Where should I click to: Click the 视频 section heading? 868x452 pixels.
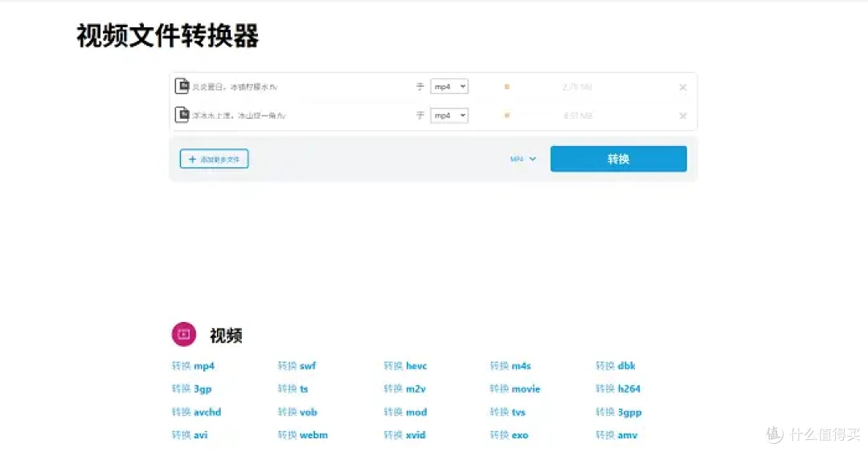pyautogui.click(x=226, y=336)
